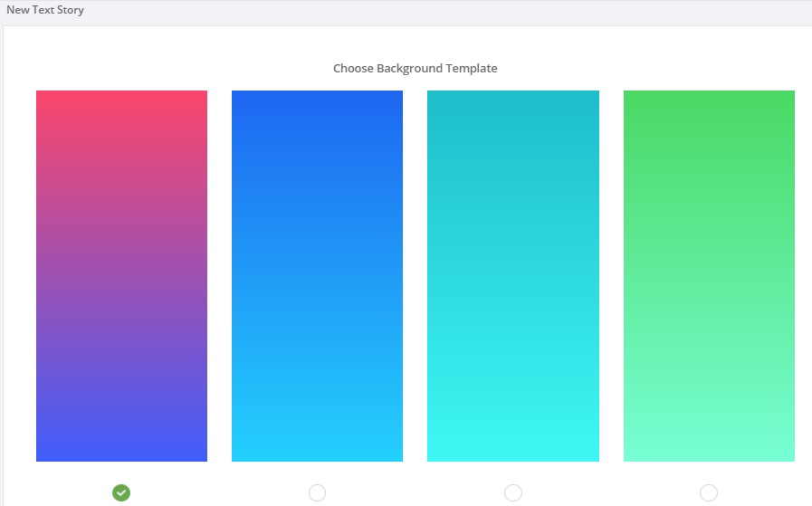This screenshot has width=812, height=506.
Task: Select the radio button under blue template
Action: pos(317,492)
